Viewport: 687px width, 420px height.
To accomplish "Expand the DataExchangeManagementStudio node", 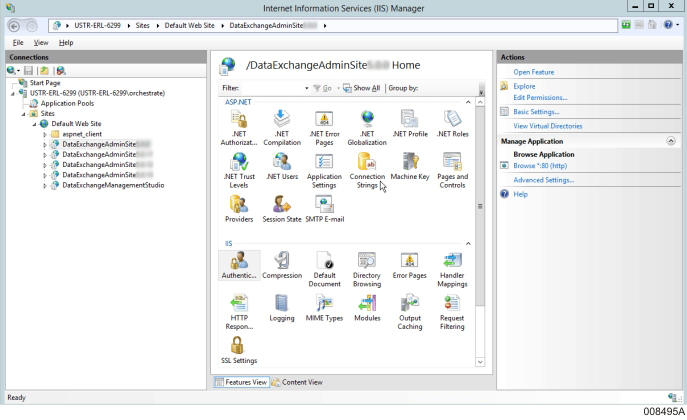I will [x=45, y=186].
